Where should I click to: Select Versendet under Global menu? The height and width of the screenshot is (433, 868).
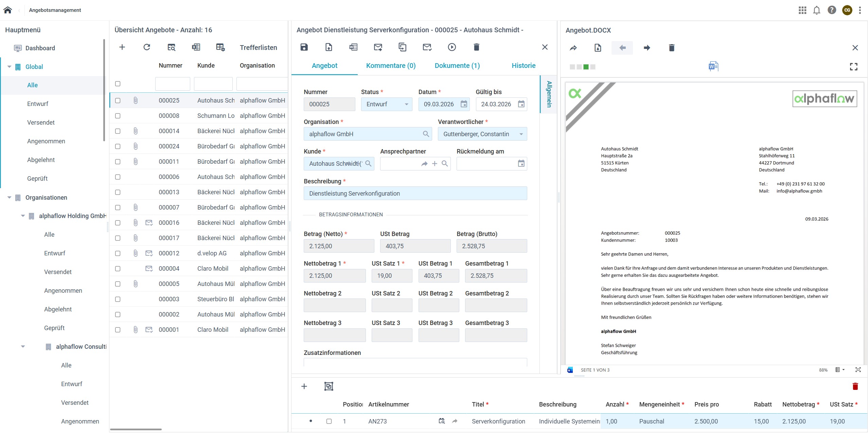coord(41,122)
